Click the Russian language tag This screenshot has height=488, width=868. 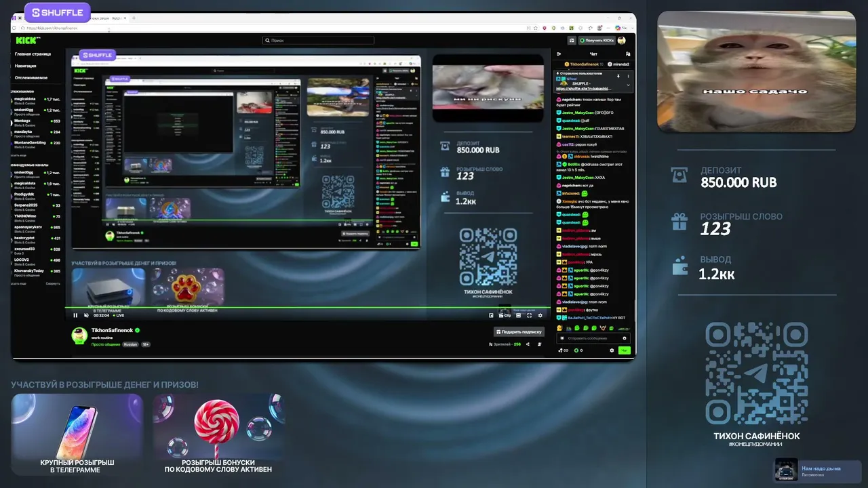pos(130,344)
